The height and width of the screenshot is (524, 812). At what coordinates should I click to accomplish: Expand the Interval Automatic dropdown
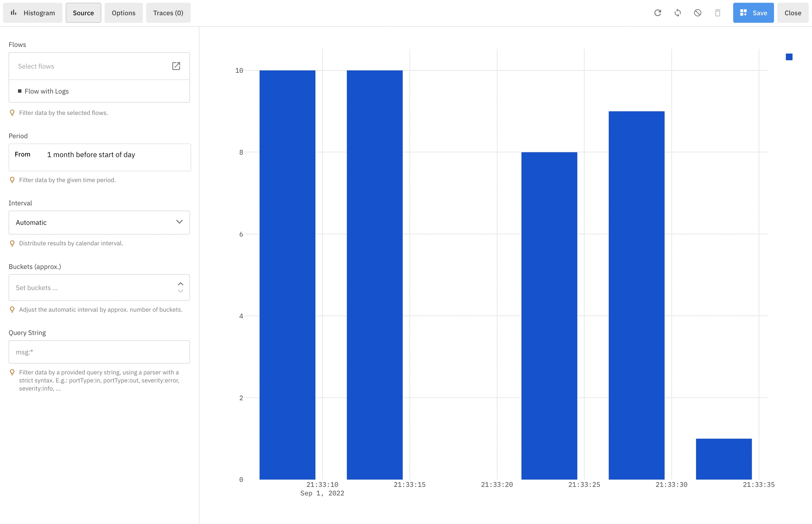(x=99, y=223)
